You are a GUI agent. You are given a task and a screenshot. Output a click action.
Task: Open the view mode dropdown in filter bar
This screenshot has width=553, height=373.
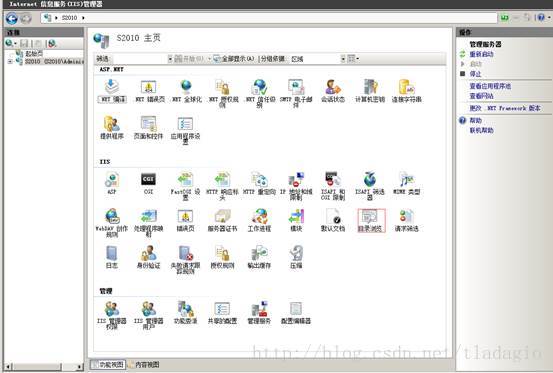pyautogui.click(x=353, y=59)
